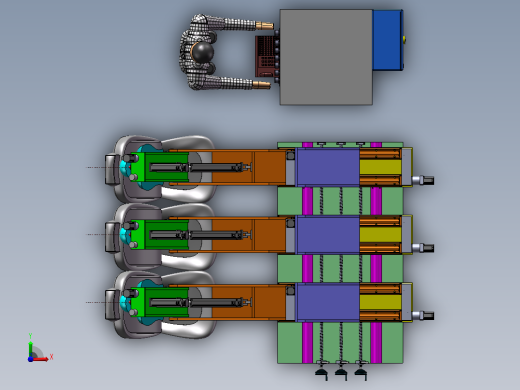Click the X label on the triad
This screenshot has width=520, height=390.
52,357
